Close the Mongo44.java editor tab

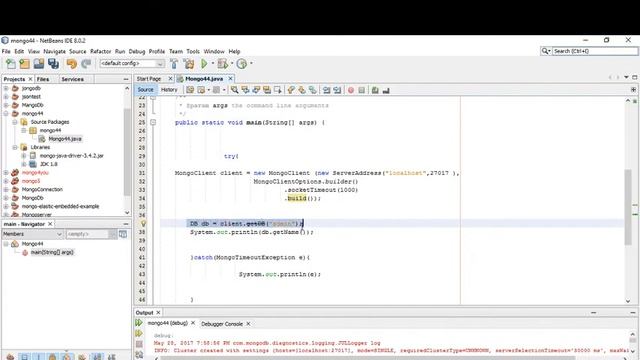[x=230, y=78]
